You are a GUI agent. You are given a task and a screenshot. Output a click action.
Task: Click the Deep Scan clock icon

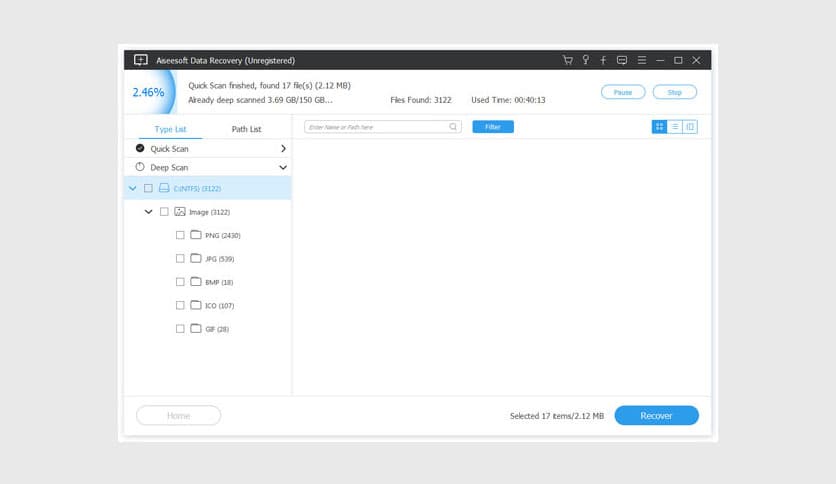[140, 167]
